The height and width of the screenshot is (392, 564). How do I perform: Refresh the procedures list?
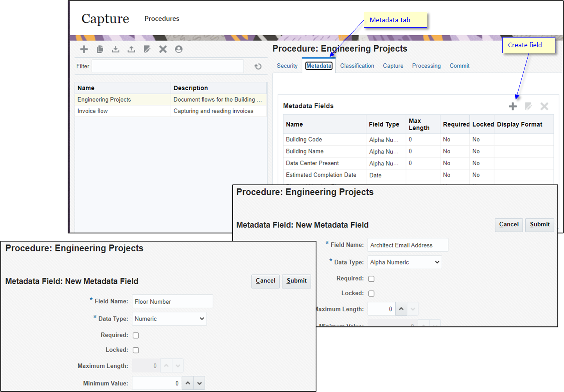[x=258, y=66]
